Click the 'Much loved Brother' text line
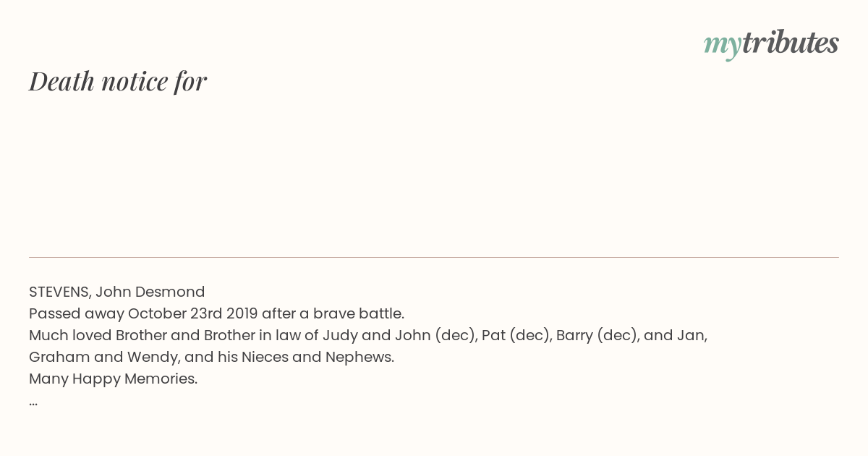868x456 pixels. tap(368, 335)
